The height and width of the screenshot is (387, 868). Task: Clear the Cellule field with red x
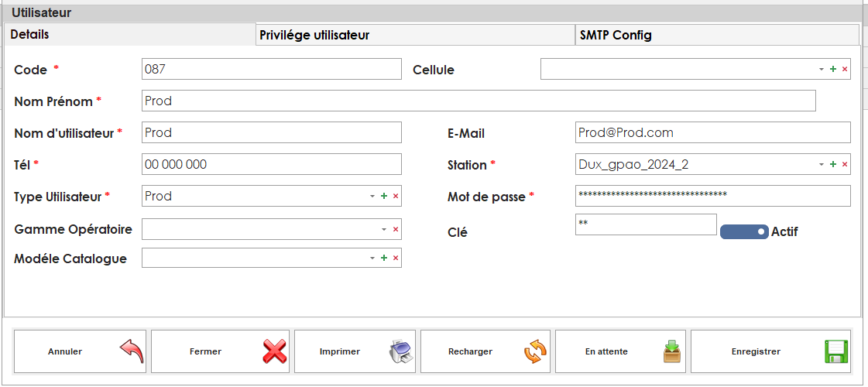tap(845, 70)
